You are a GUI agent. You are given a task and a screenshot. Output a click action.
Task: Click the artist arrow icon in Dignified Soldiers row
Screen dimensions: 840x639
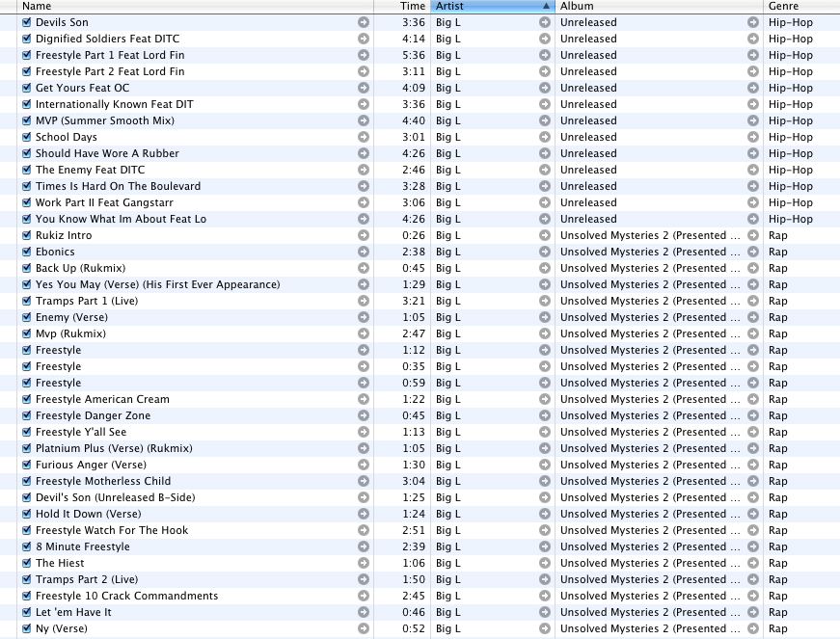545,40
